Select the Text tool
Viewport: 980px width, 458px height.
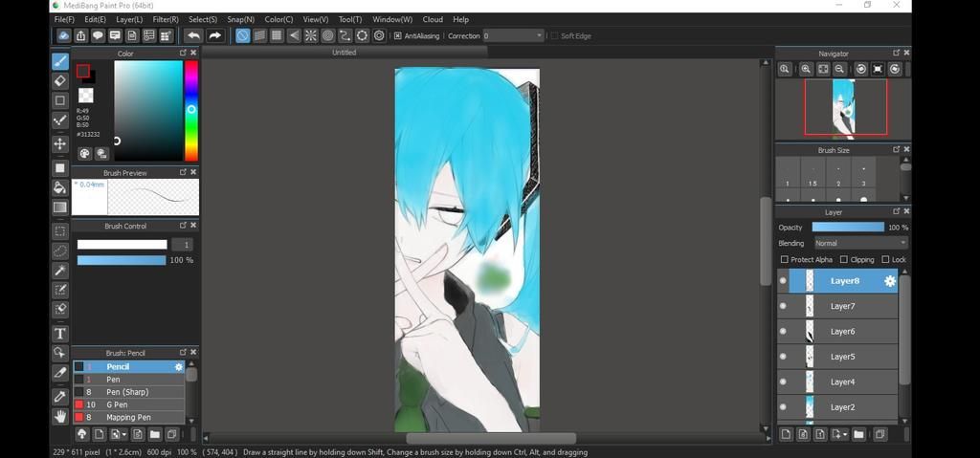pyautogui.click(x=60, y=333)
